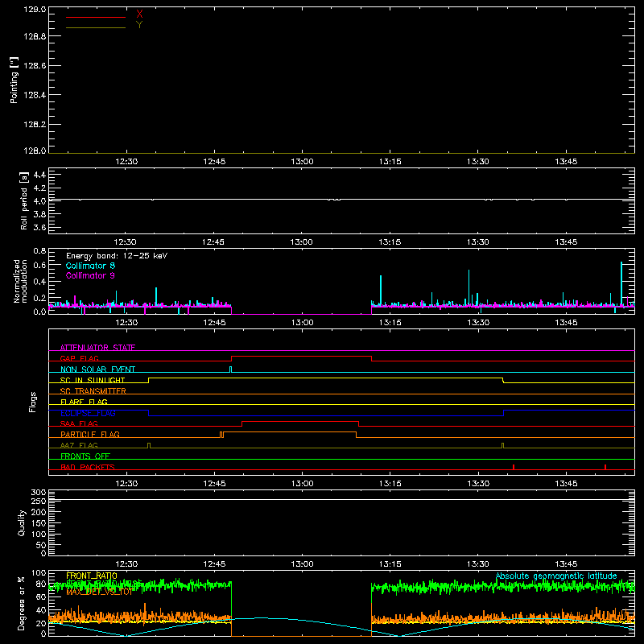Click the 128.2 y-axis tick label

(x=35, y=125)
